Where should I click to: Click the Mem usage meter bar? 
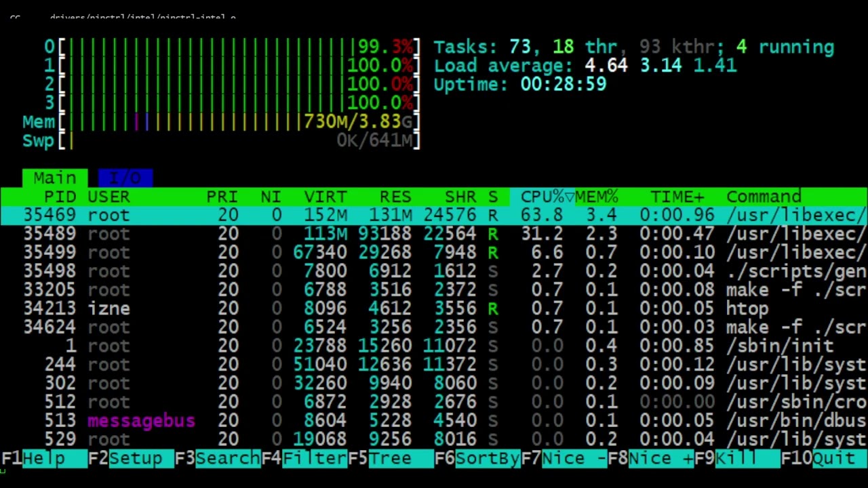click(221, 122)
